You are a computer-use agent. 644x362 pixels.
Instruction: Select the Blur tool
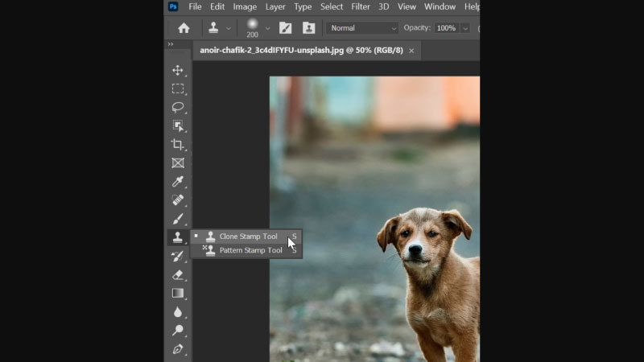click(178, 312)
